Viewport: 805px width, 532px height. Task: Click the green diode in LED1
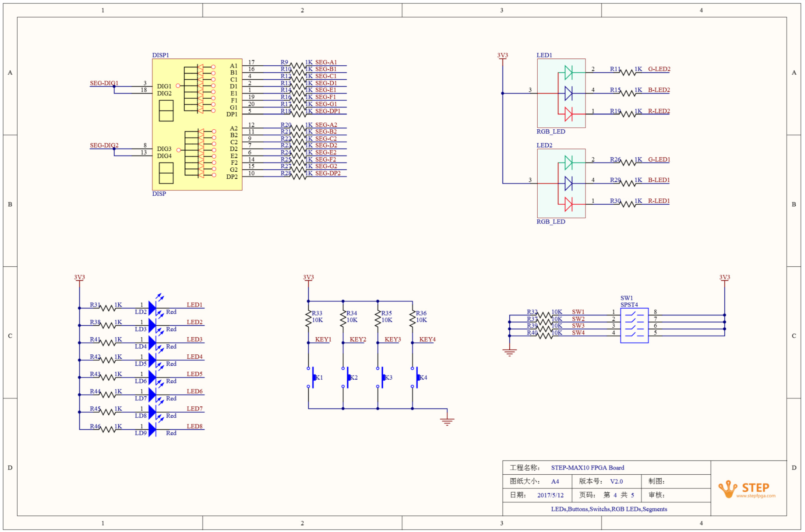click(568, 73)
